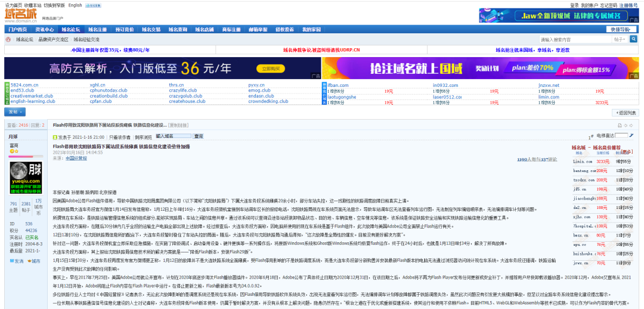Click the 城市 link beside 发消
Image resolution: width=644 pixels, height=309 pixels.
[x=33, y=261]
